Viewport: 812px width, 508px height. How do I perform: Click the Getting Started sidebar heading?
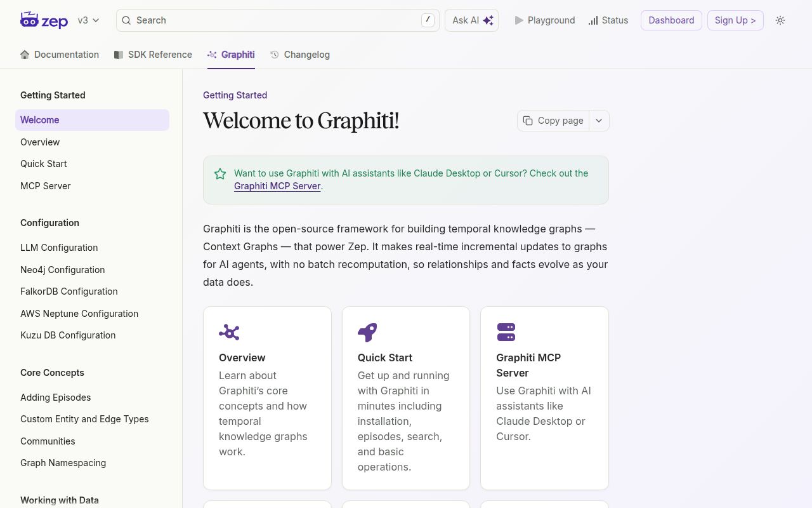click(x=53, y=95)
